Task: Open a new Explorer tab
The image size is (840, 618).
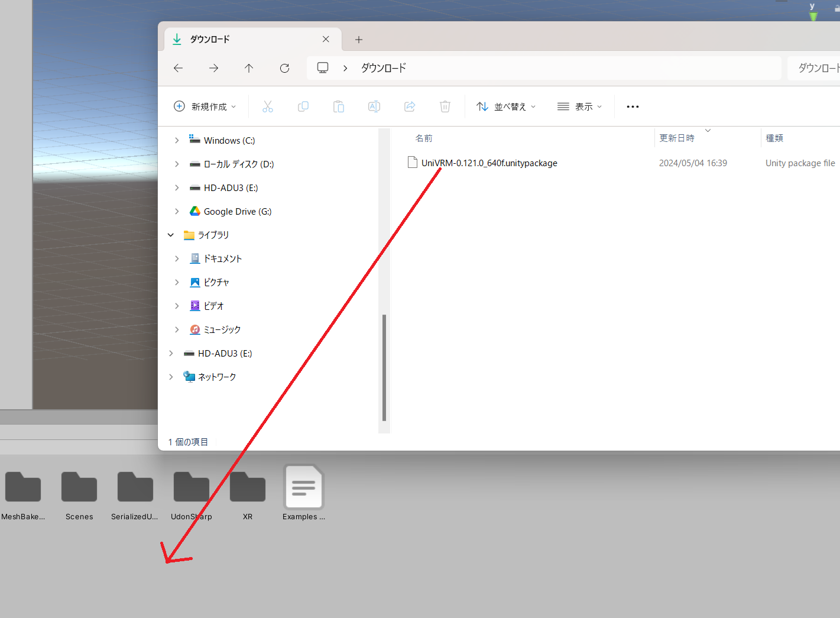Action: click(x=359, y=40)
